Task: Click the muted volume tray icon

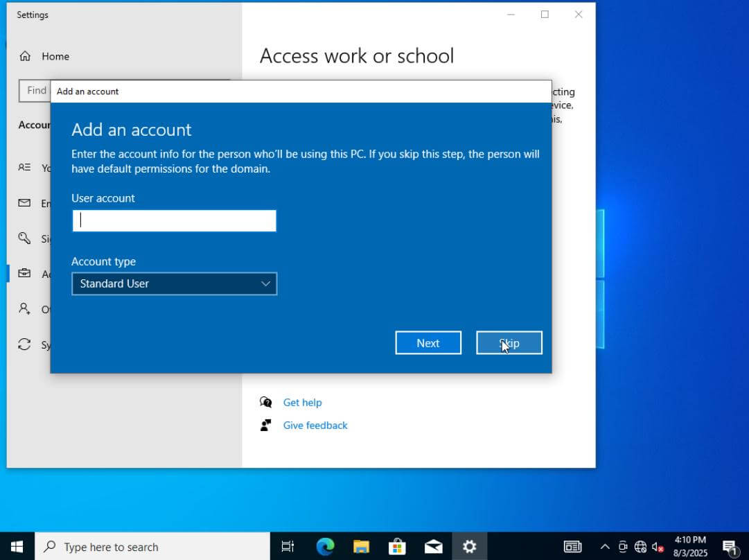Action: [658, 547]
